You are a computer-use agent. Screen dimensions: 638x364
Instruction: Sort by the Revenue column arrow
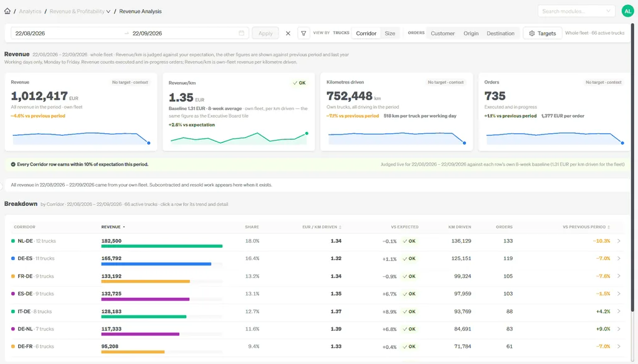[124, 227]
